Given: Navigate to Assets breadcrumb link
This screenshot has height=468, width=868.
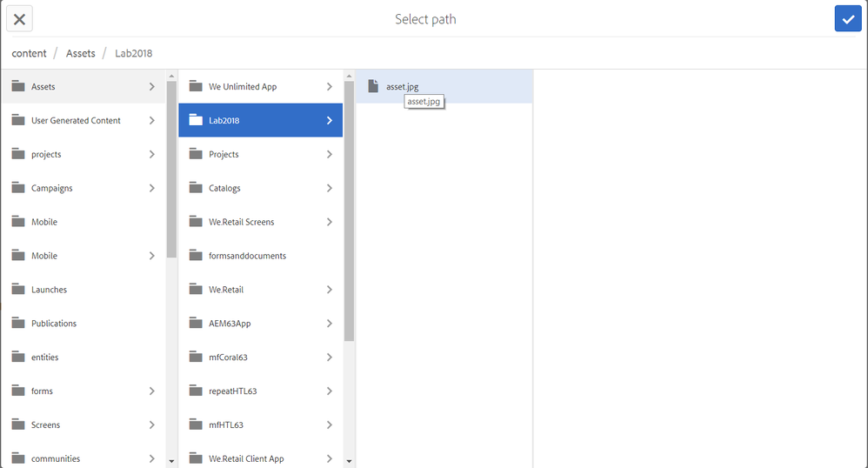Looking at the screenshot, I should pyautogui.click(x=81, y=53).
